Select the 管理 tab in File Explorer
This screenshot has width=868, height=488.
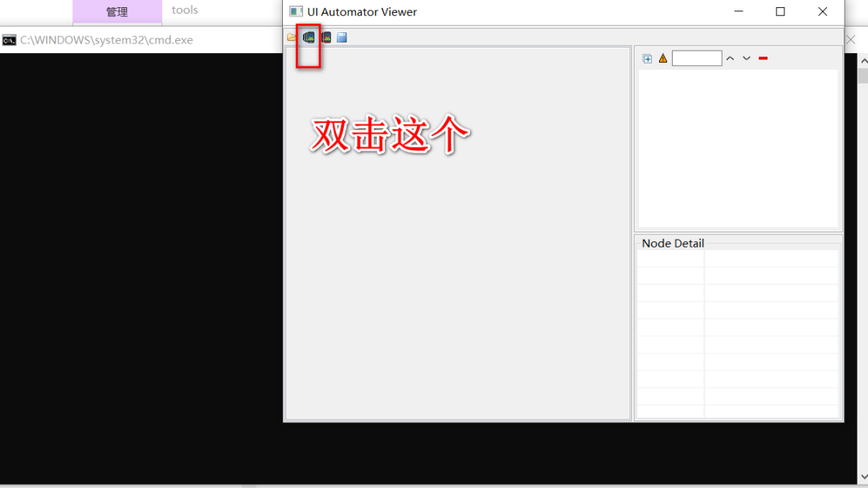click(117, 12)
